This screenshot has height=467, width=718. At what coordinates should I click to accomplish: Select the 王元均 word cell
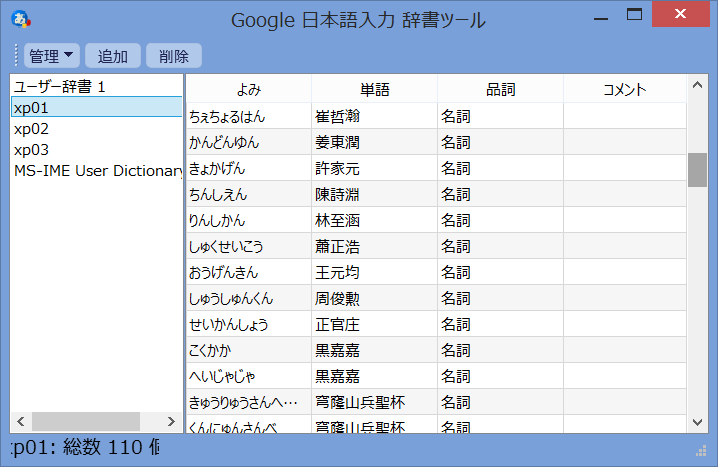pyautogui.click(x=375, y=272)
